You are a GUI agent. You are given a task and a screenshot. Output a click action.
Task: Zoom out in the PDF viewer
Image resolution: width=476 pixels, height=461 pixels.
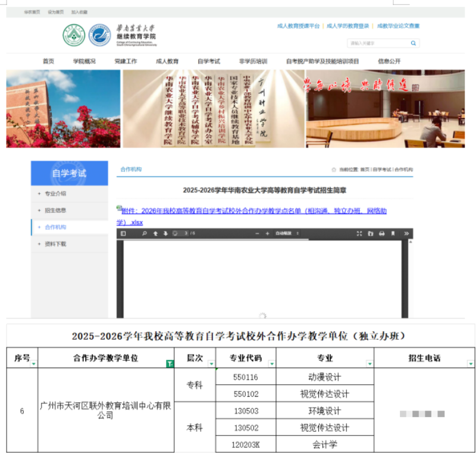257,233
